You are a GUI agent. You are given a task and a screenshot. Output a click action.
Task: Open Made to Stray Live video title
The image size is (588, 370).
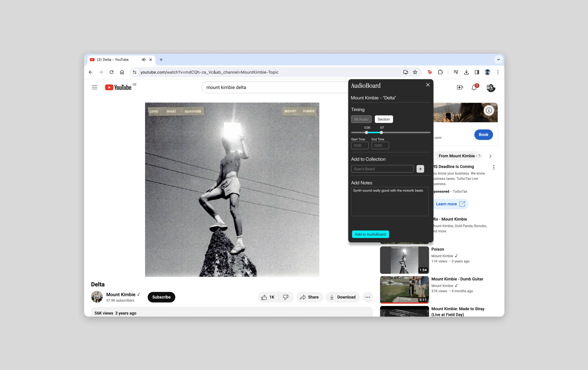(458, 312)
